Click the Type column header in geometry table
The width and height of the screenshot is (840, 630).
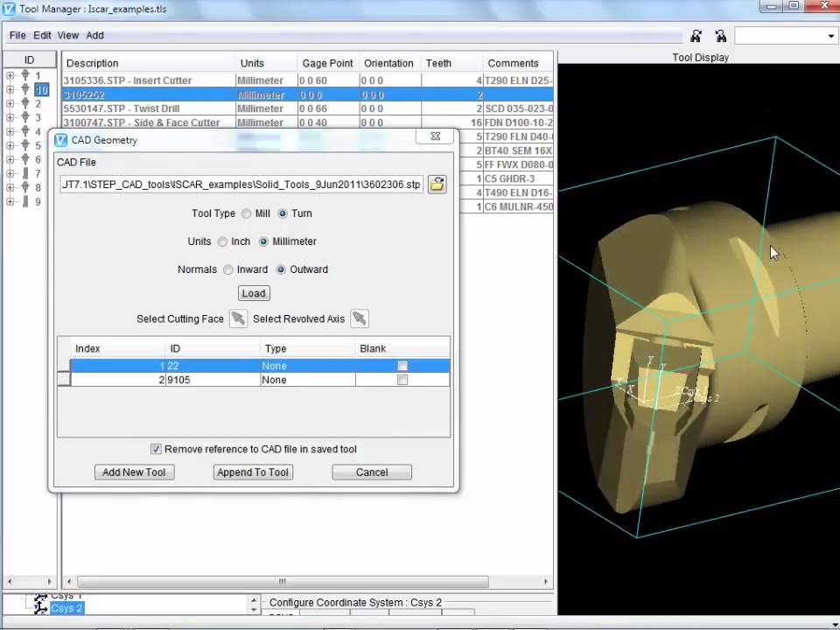point(307,349)
